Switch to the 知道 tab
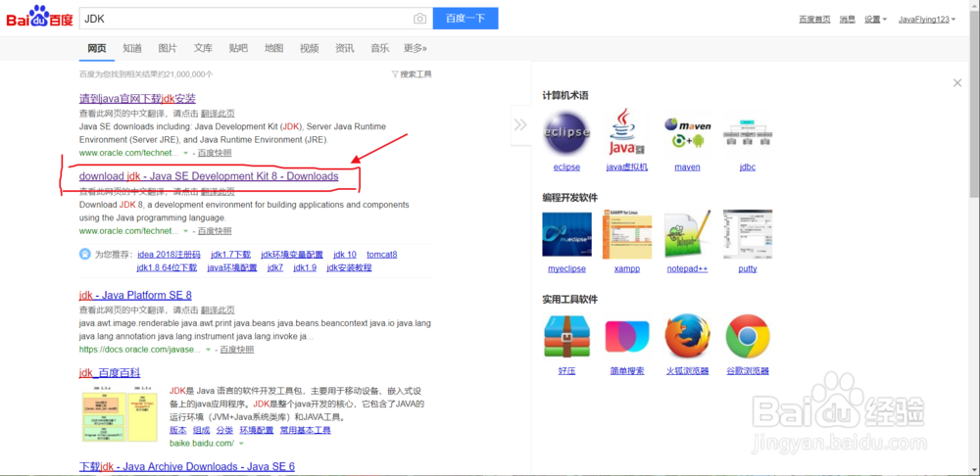980x476 pixels. (132, 48)
